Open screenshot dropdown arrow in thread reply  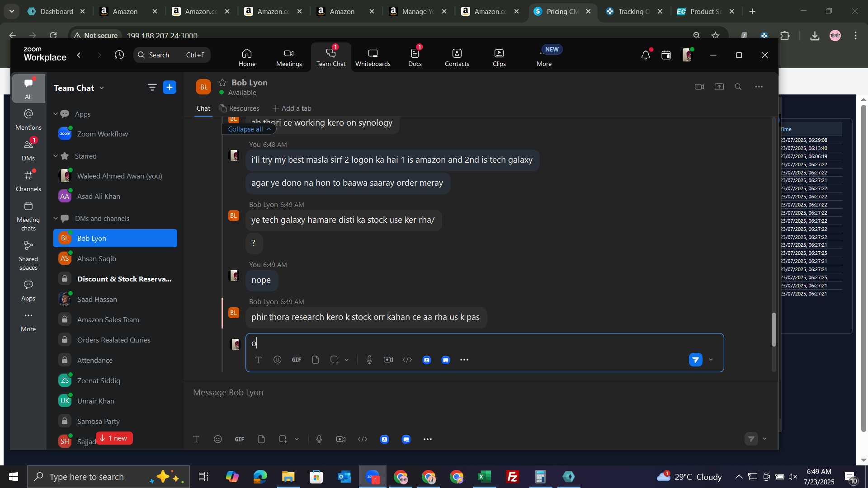(347, 360)
